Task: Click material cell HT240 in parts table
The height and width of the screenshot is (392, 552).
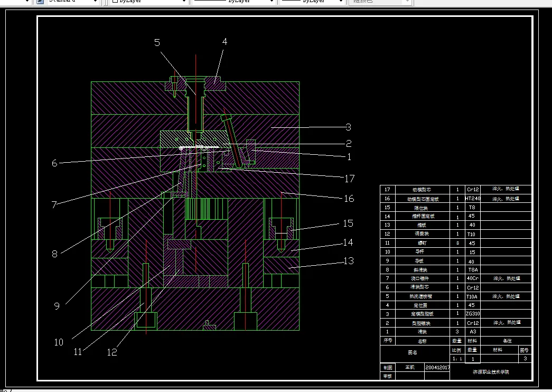Action: [x=472, y=199]
